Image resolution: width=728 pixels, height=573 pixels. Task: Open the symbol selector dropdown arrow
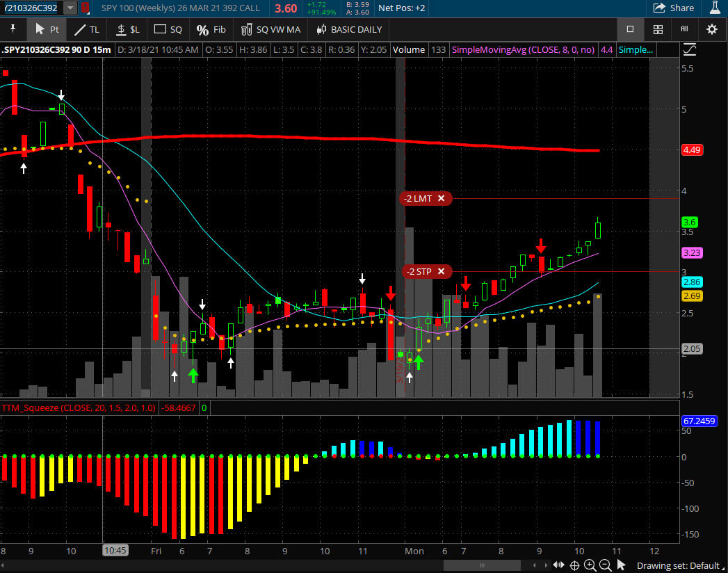(70, 8)
